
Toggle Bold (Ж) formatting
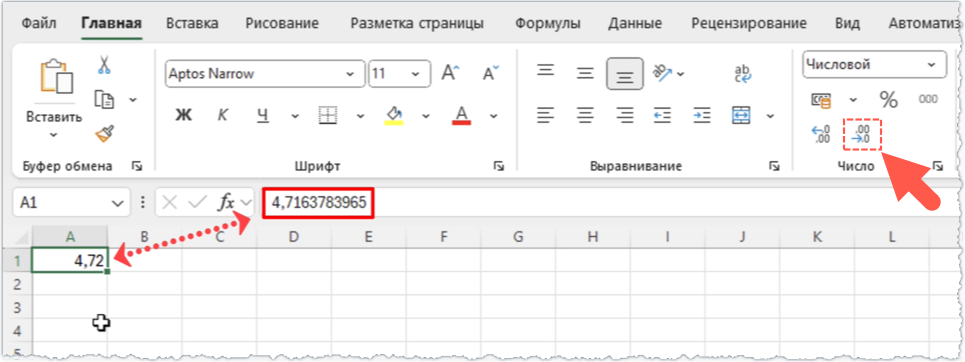coord(183,115)
